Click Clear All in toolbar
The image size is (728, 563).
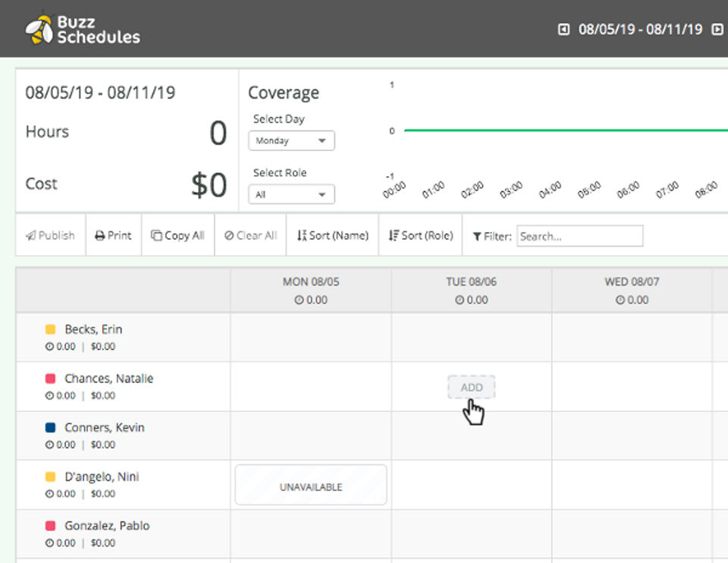click(250, 235)
